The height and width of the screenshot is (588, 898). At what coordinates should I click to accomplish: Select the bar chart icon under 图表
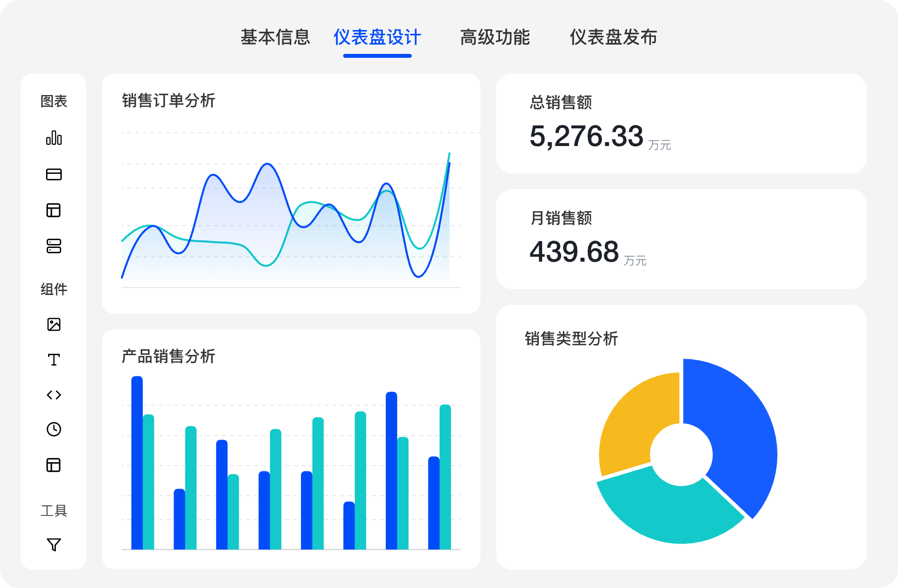(54, 138)
